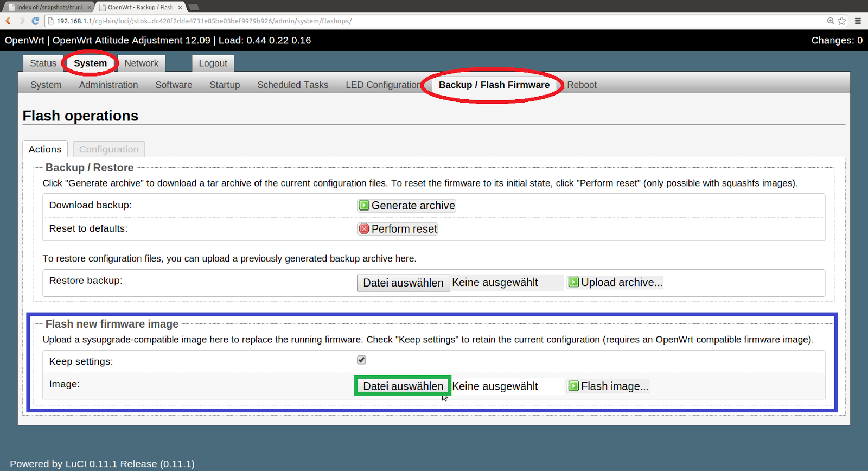Open the Status top menu tab
The image size is (868, 471).
coord(43,63)
